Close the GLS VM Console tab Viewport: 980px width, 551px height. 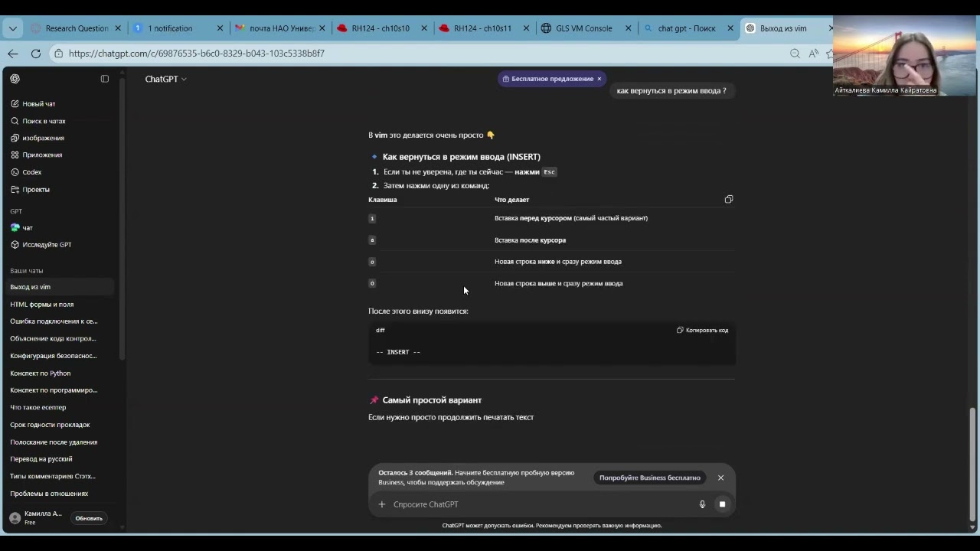point(629,28)
